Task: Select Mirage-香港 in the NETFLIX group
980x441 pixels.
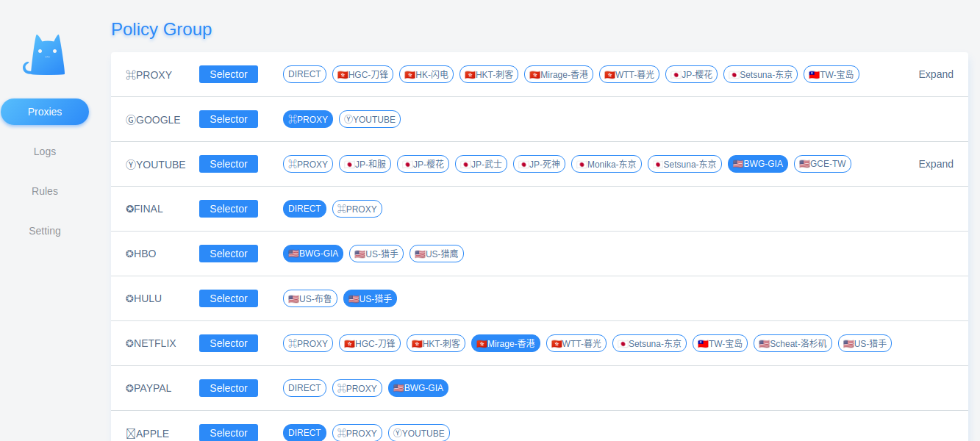Action: (x=506, y=343)
